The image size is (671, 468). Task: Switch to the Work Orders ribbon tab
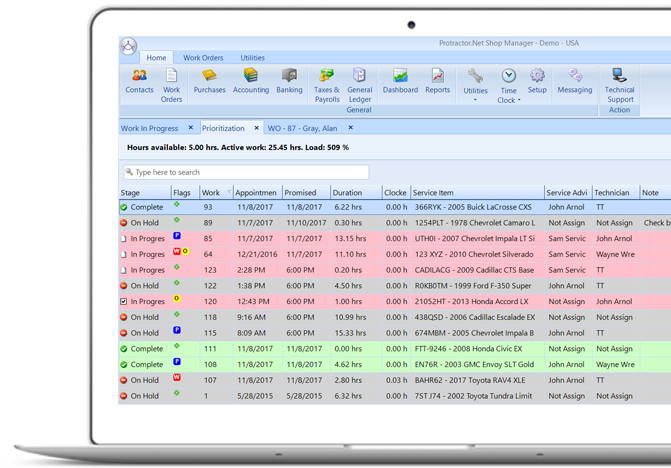[203, 58]
